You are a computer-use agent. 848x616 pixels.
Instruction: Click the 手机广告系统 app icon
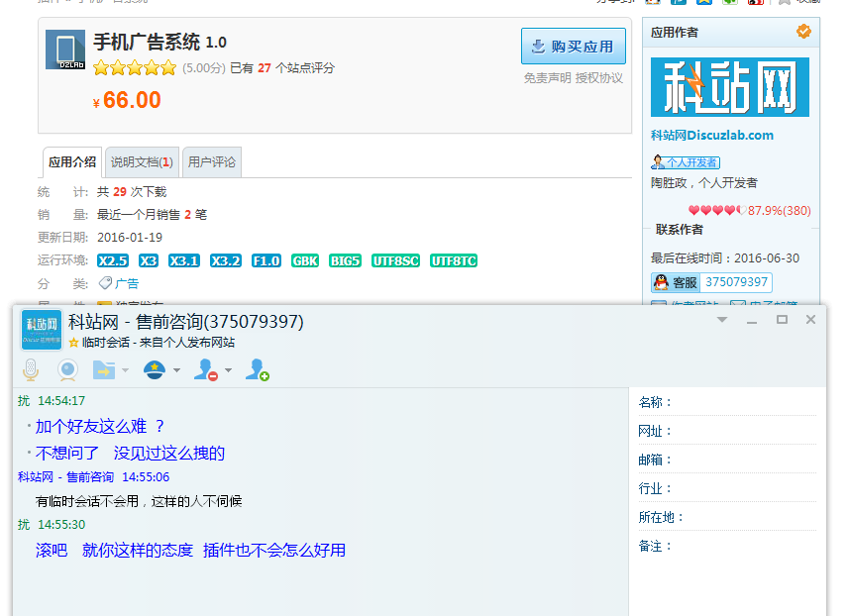pos(65,50)
